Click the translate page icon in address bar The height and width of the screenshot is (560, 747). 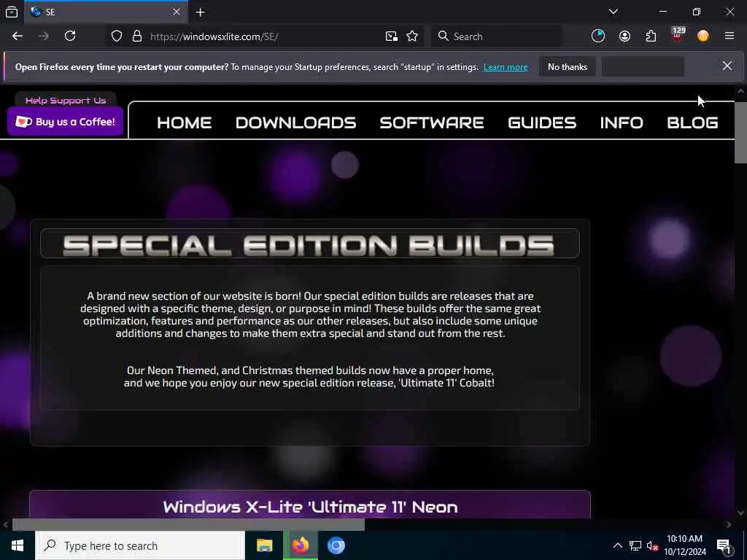[x=392, y=36]
